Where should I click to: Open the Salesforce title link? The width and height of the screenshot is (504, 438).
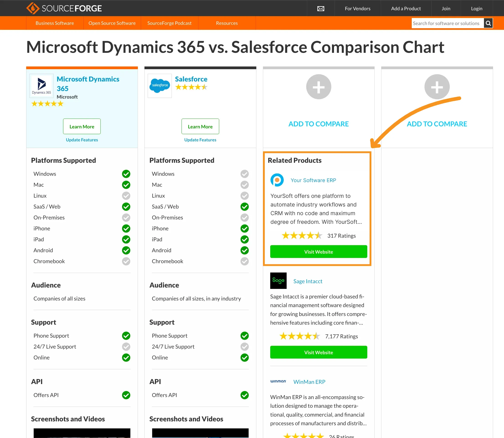pyautogui.click(x=191, y=79)
